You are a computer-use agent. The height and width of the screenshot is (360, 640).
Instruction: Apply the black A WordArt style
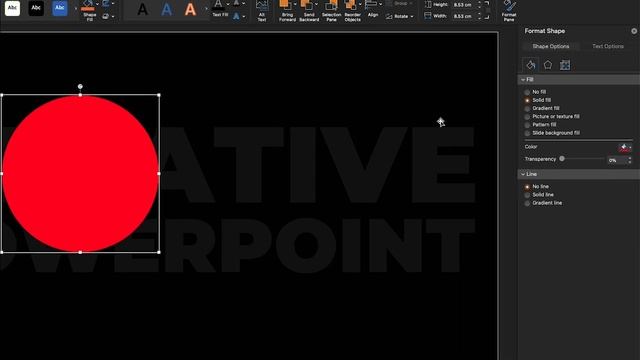coord(142,9)
